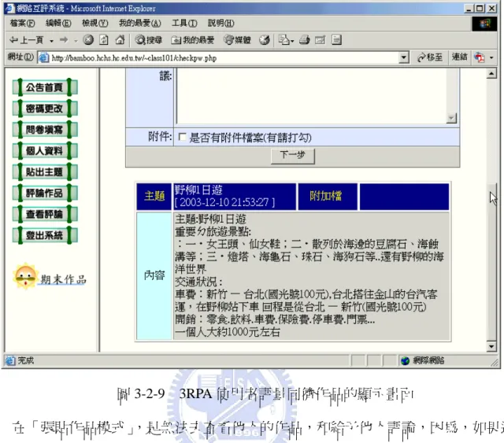Open the 工具 menu
504x443 pixels.
tap(184, 23)
